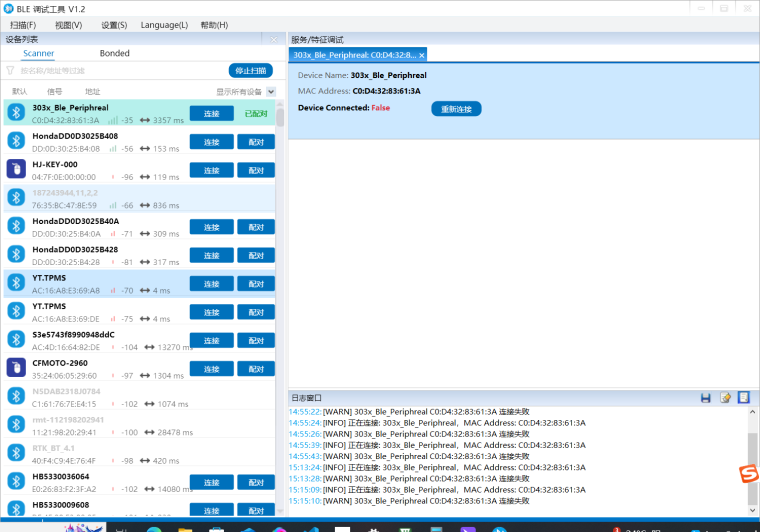Viewport: 760px width, 532px height.
Task: Click the filter funnel icon in device list
Action: (11, 71)
